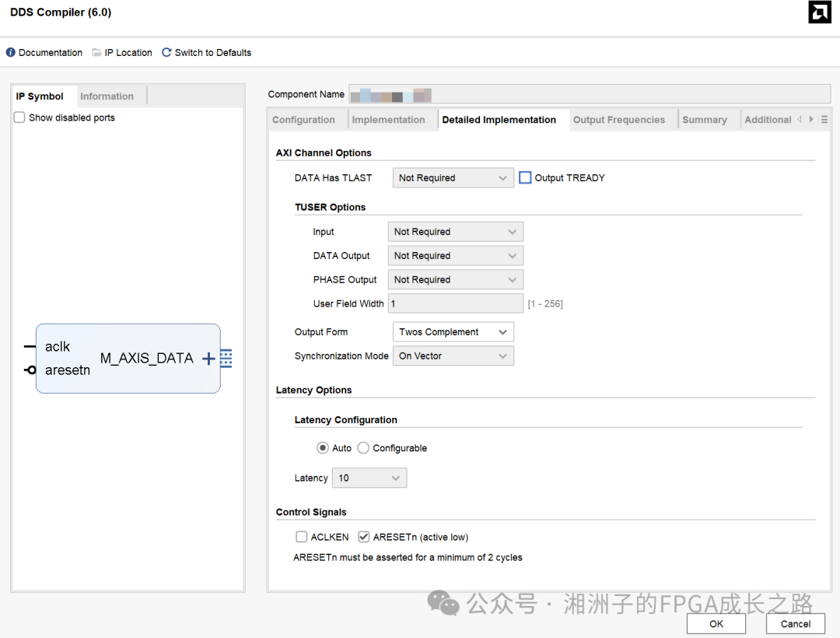Click the Latency Options heading
Image resolution: width=840 pixels, height=638 pixels.
313,390
